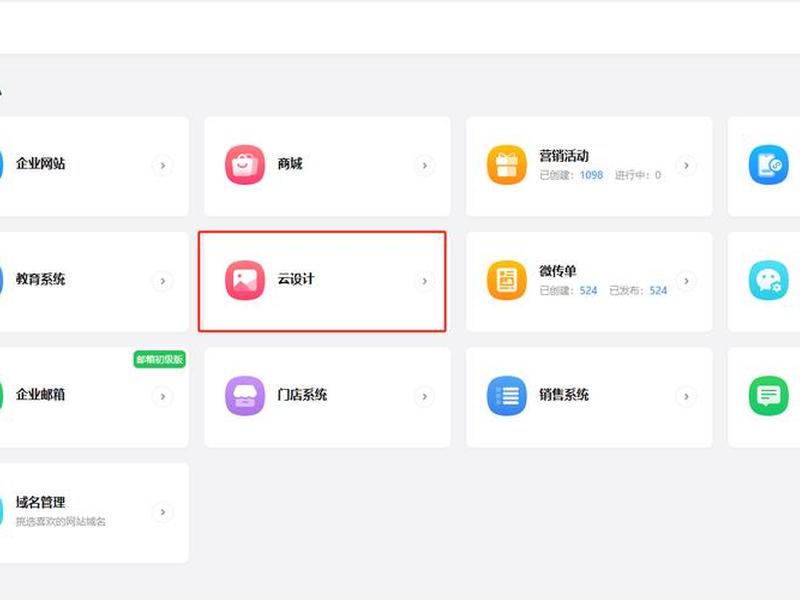Click the 营销活动 created count 1098
The image size is (800, 600).
tap(591, 175)
